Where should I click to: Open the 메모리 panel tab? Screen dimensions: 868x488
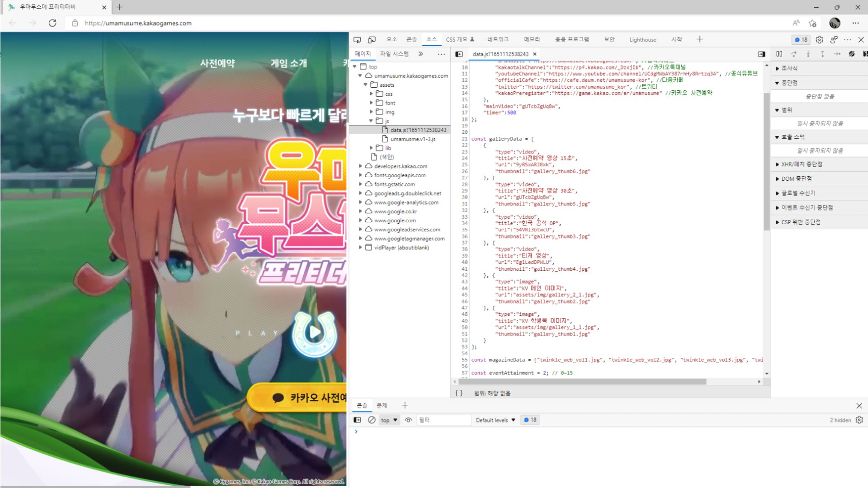532,39
